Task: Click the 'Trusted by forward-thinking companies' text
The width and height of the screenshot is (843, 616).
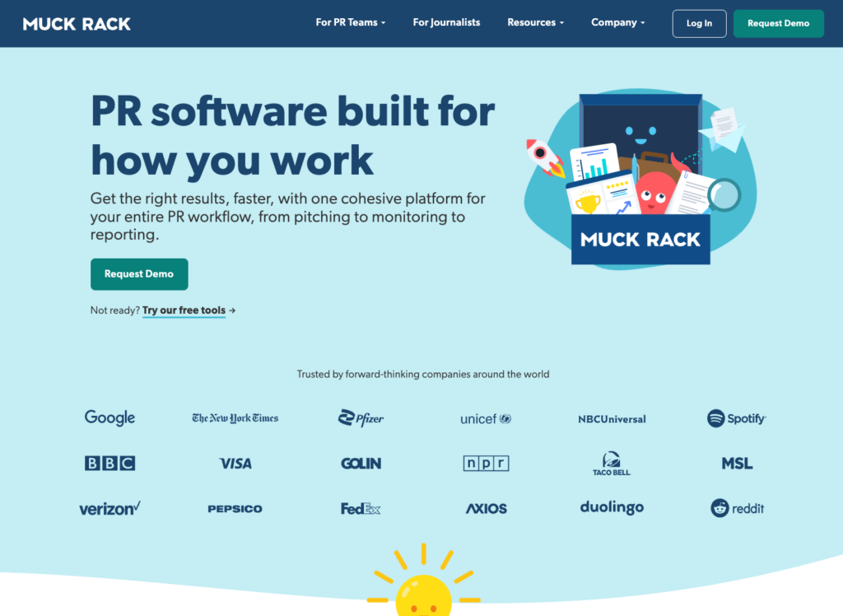Action: (423, 375)
